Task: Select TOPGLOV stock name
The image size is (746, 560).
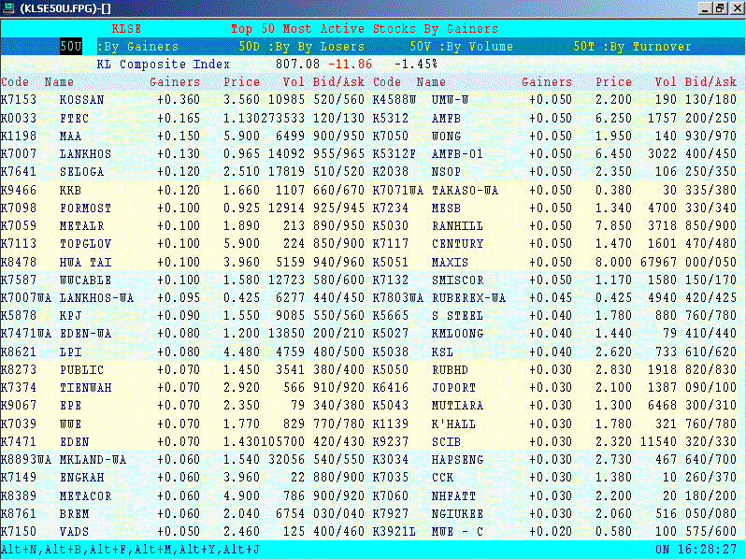Action: 86,244
